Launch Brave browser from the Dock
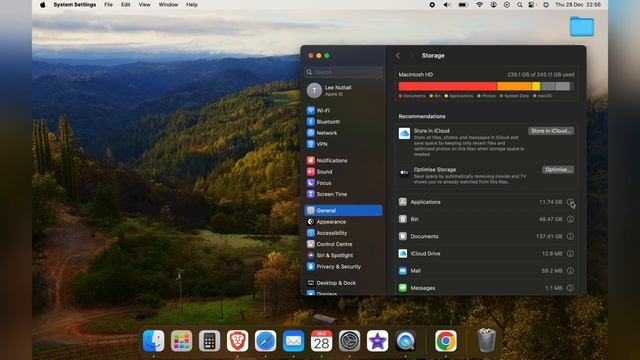Viewport: 640px width, 360px height. pos(237,341)
